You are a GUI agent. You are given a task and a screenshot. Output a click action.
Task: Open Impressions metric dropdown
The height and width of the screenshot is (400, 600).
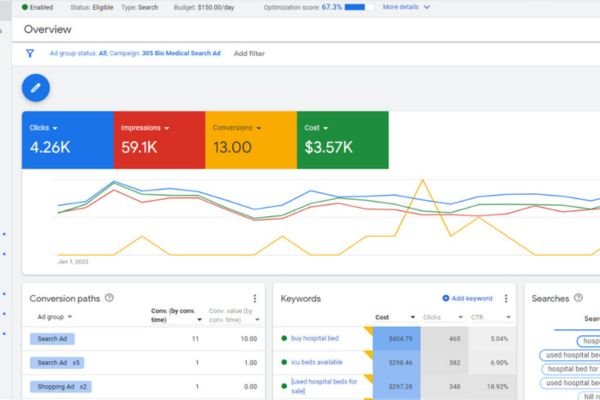point(166,128)
